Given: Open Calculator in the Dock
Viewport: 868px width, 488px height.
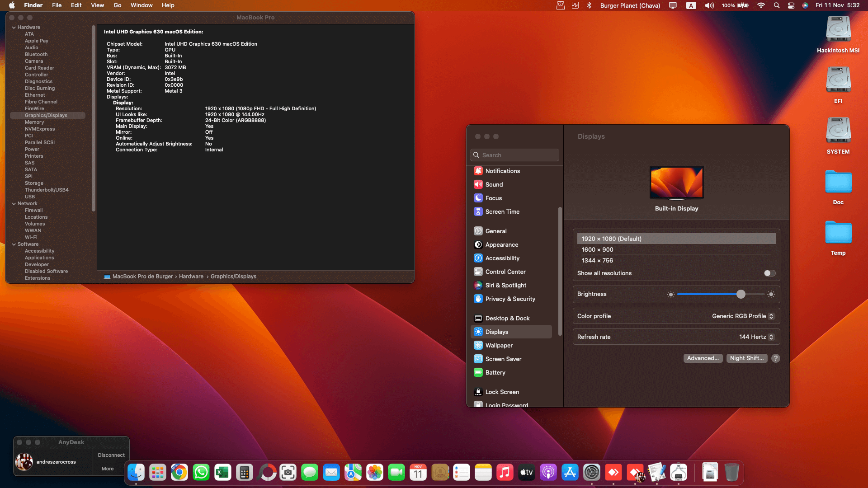Looking at the screenshot, I should click(x=245, y=473).
